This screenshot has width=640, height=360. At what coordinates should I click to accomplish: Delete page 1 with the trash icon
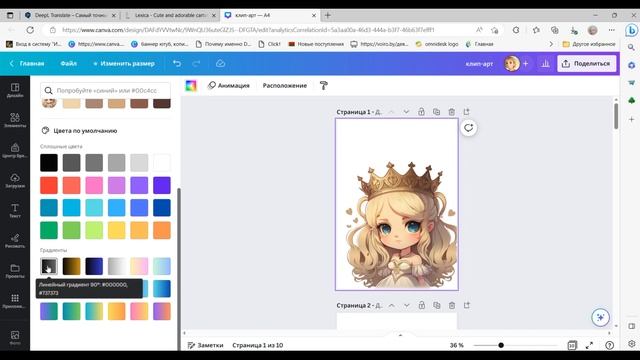(x=451, y=112)
